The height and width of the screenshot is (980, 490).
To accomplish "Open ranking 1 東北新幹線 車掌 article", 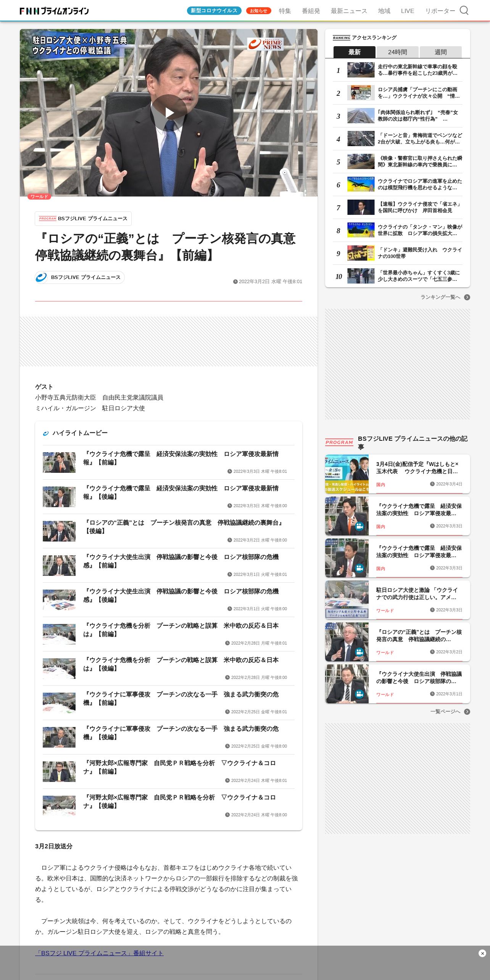I will [398, 70].
